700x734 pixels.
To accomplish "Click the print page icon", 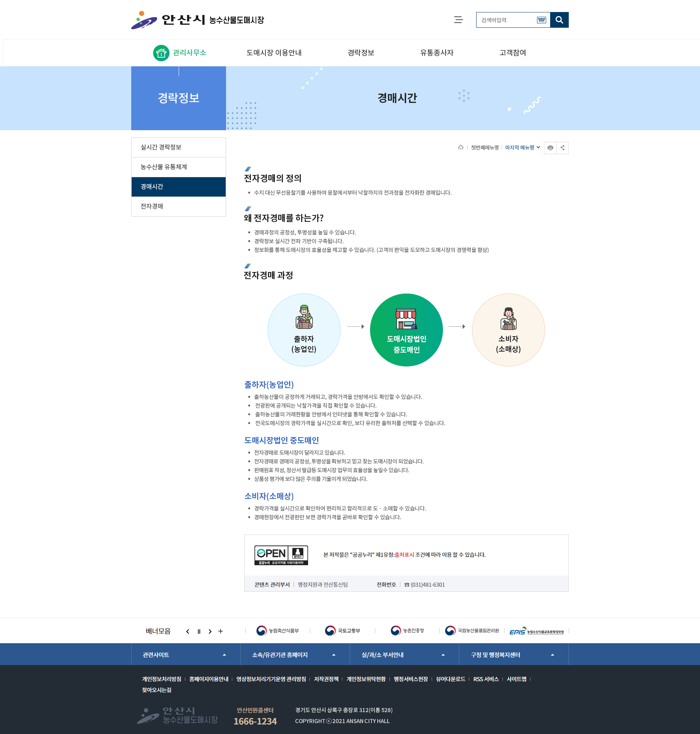I will [550, 148].
